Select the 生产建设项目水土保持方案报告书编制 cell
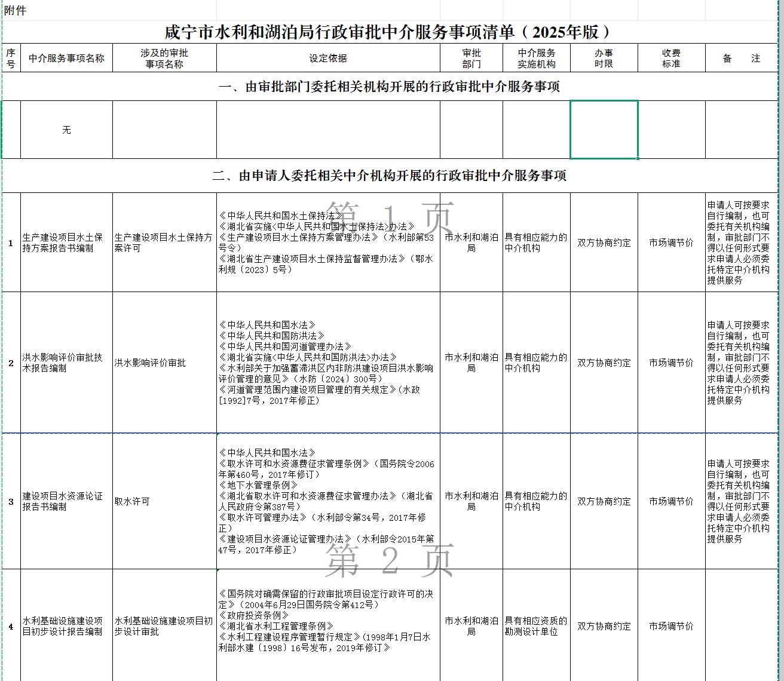 pos(66,243)
